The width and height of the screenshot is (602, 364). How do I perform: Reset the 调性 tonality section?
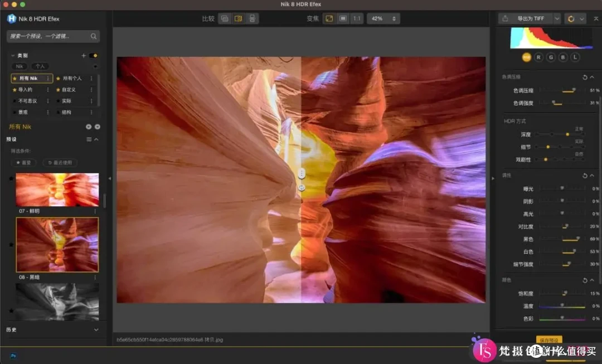[x=585, y=176]
